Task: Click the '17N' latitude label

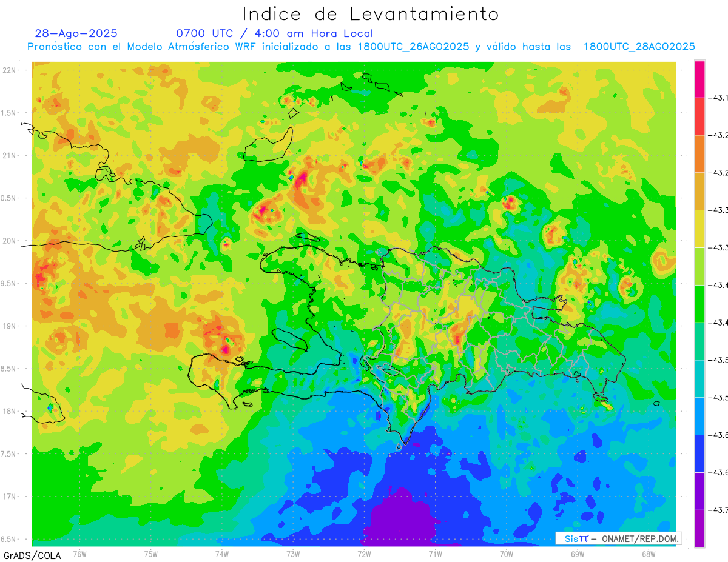Action: coord(10,497)
